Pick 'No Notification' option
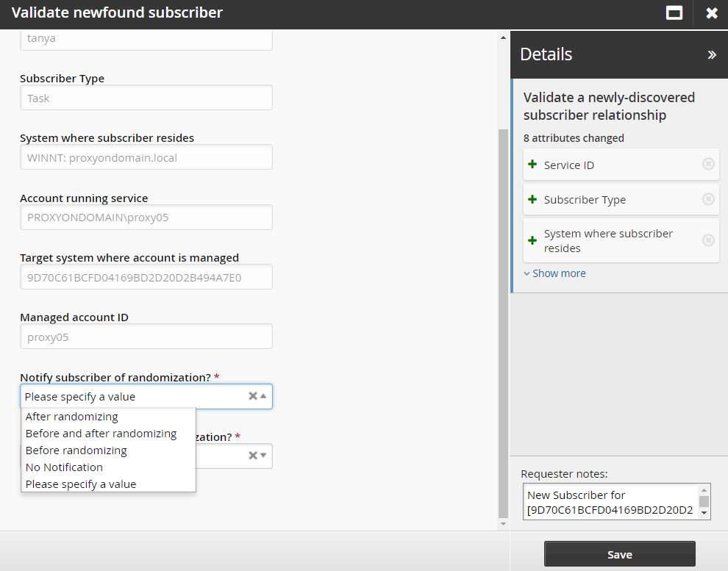The image size is (728, 571). (65, 467)
